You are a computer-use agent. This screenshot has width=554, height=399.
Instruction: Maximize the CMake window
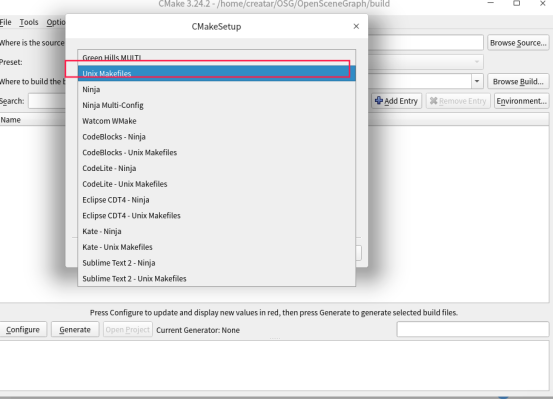(x=517, y=3)
